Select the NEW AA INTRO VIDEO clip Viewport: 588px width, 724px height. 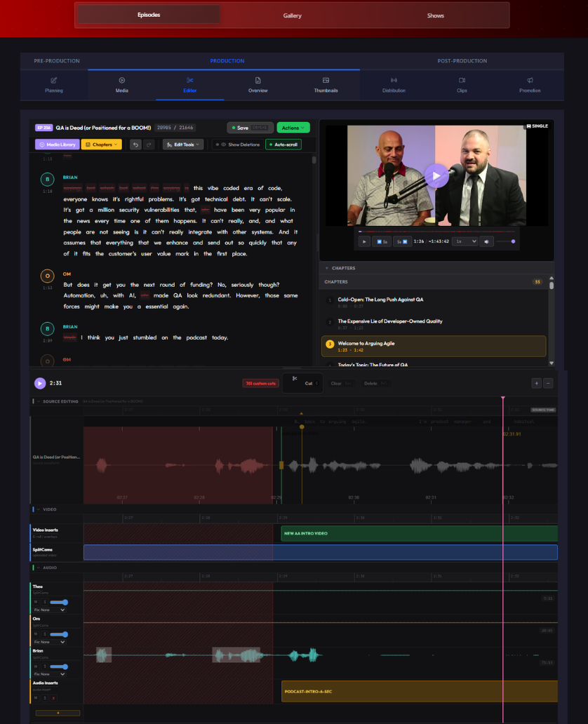[419, 533]
